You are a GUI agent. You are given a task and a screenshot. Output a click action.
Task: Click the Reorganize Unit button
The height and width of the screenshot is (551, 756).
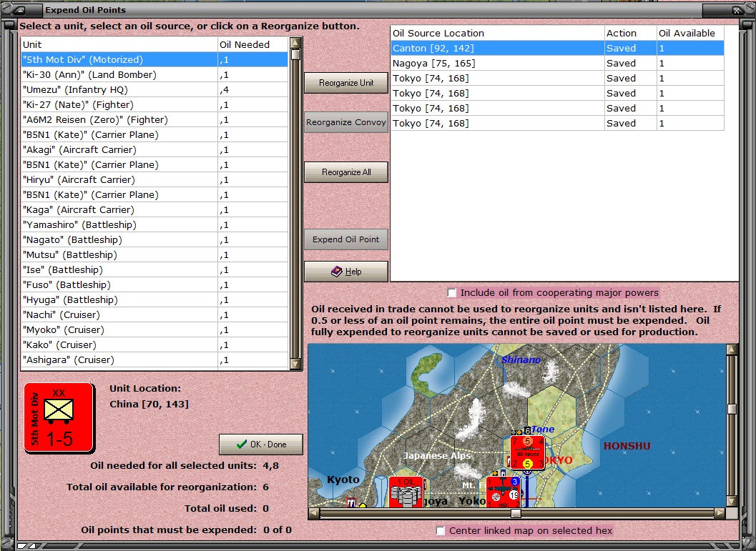pos(346,83)
